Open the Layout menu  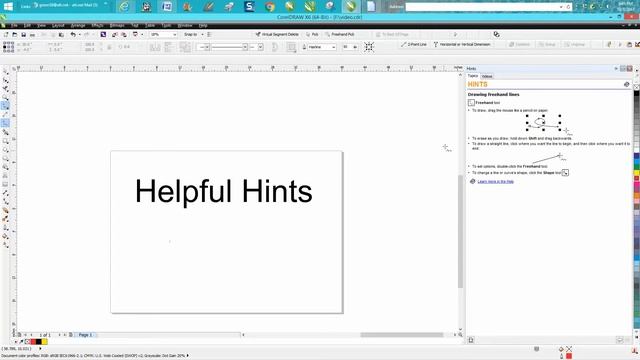[58, 25]
